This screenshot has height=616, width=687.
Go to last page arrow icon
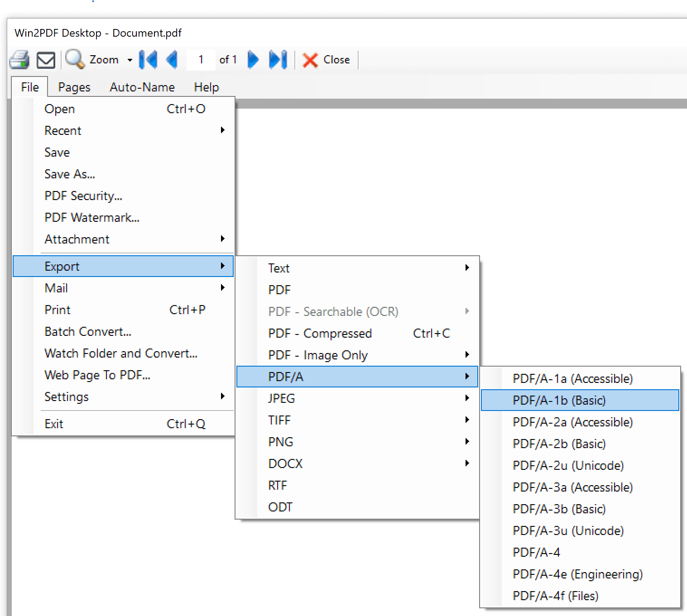(x=278, y=60)
